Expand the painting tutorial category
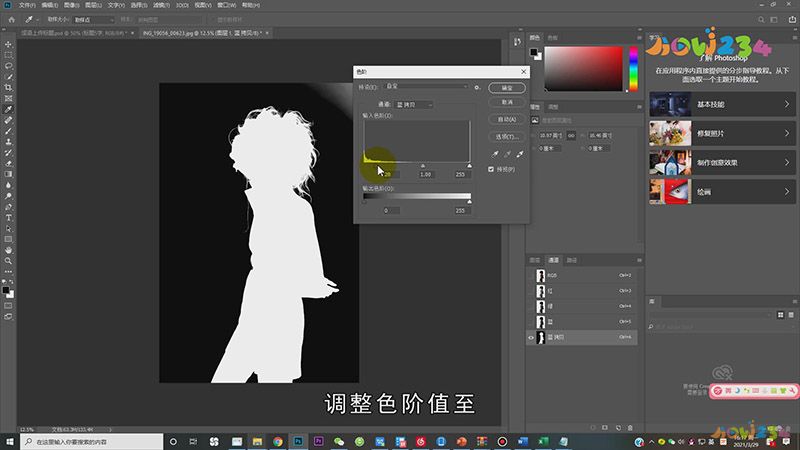Screen dimensions: 800x450 722,191
